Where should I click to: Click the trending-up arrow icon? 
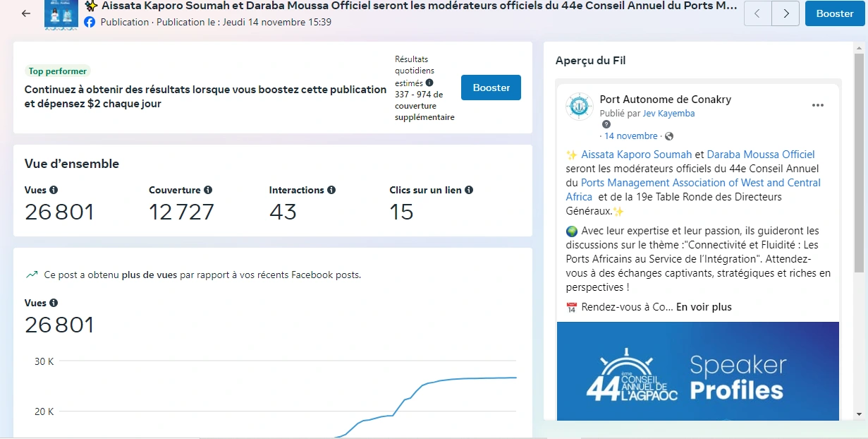tap(32, 275)
